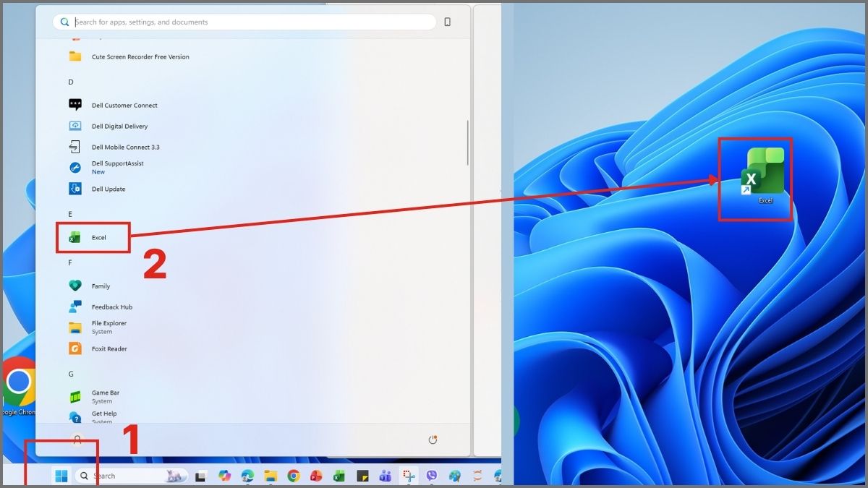The height and width of the screenshot is (488, 868).
Task: Focus the Start menu search field
Action: click(x=244, y=22)
